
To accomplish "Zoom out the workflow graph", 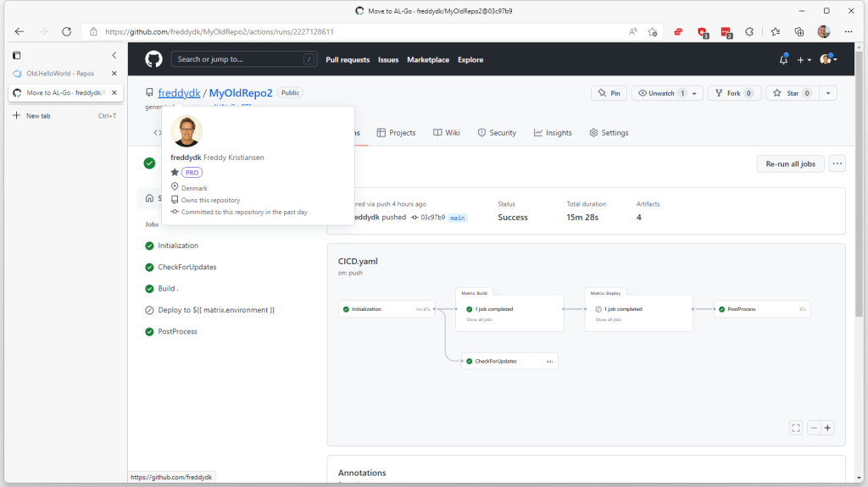I will pos(814,428).
